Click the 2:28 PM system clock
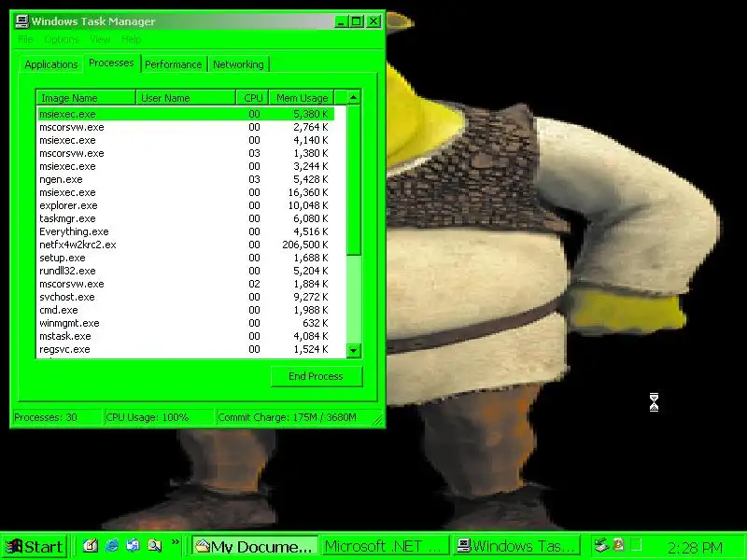The image size is (747, 560). [695, 548]
